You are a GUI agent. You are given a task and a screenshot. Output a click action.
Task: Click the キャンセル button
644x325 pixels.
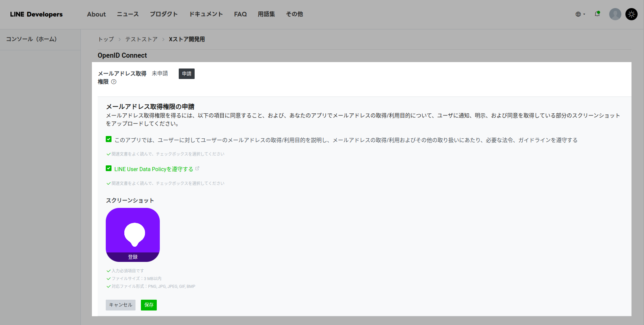[x=121, y=305]
